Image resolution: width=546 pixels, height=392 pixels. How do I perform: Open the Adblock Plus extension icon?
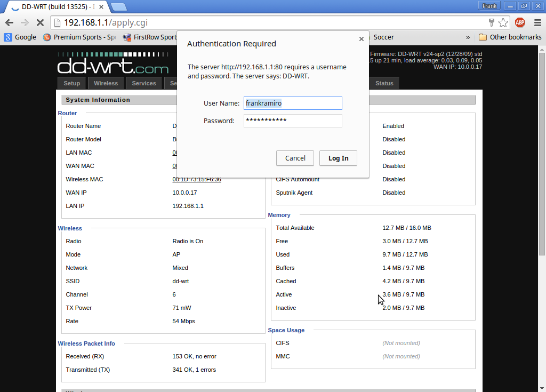point(520,22)
